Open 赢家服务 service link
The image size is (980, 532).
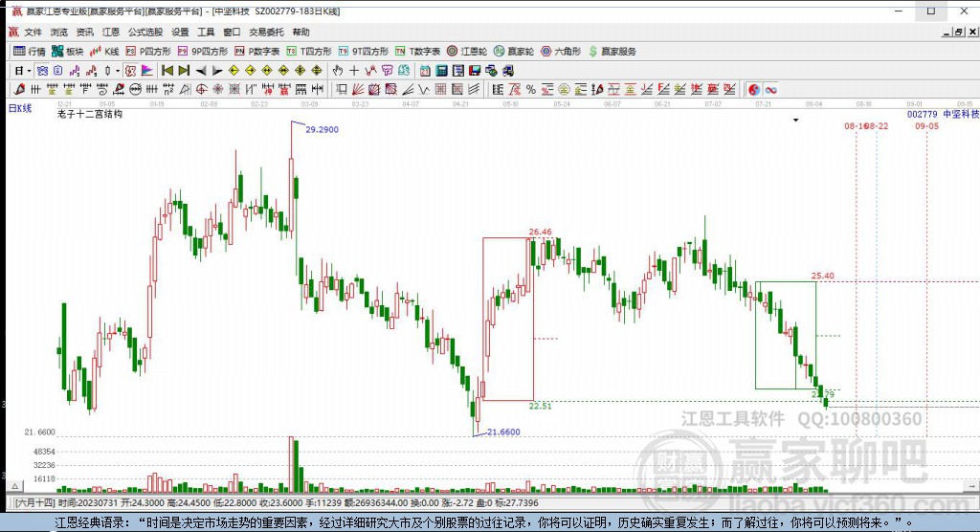pyautogui.click(x=612, y=52)
